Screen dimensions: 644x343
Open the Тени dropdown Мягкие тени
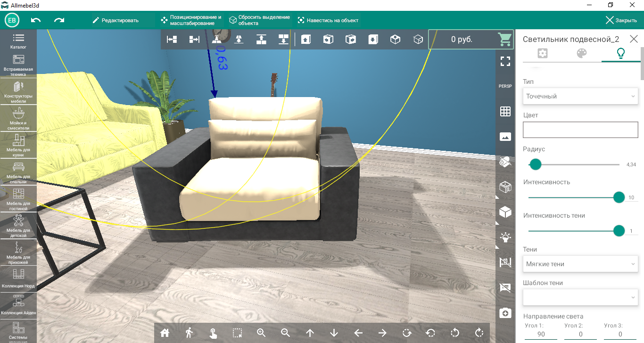[581, 264]
